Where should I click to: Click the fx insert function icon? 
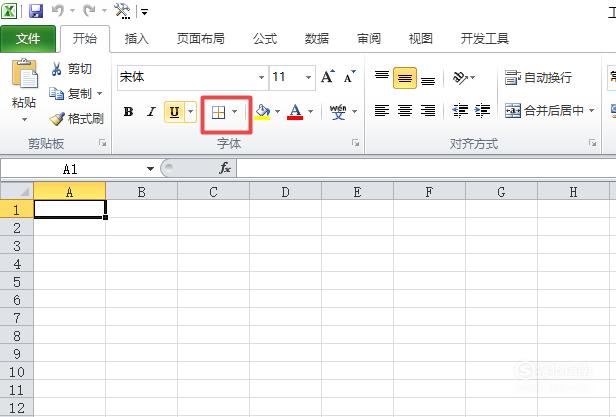pos(225,169)
